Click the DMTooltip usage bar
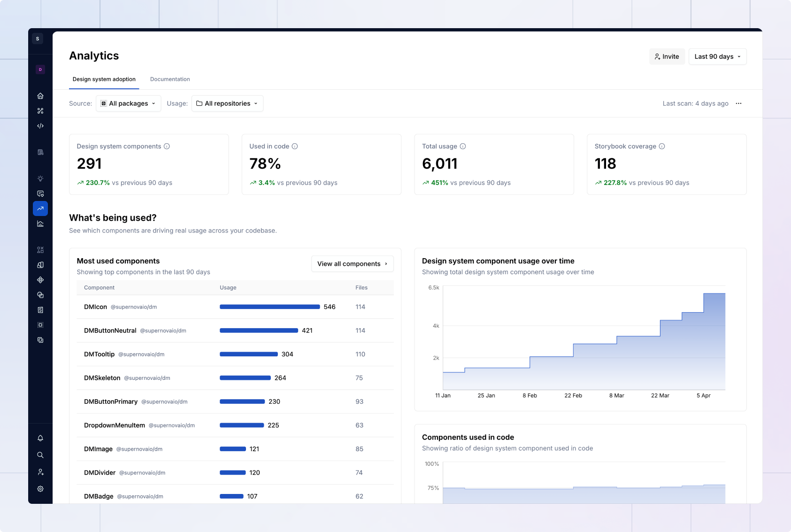The height and width of the screenshot is (532, 791). click(x=249, y=354)
